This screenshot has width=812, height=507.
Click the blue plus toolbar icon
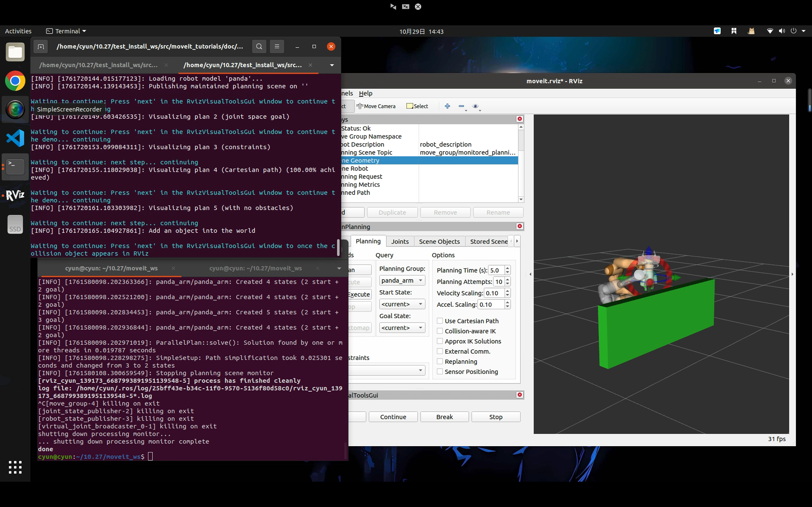pyautogui.click(x=447, y=106)
